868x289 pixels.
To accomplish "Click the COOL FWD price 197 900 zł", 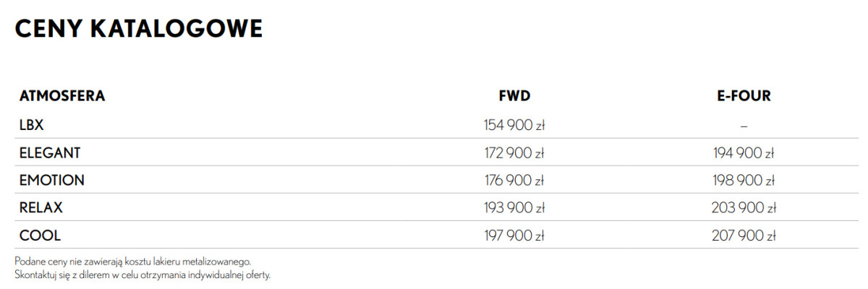I will pos(514,236).
